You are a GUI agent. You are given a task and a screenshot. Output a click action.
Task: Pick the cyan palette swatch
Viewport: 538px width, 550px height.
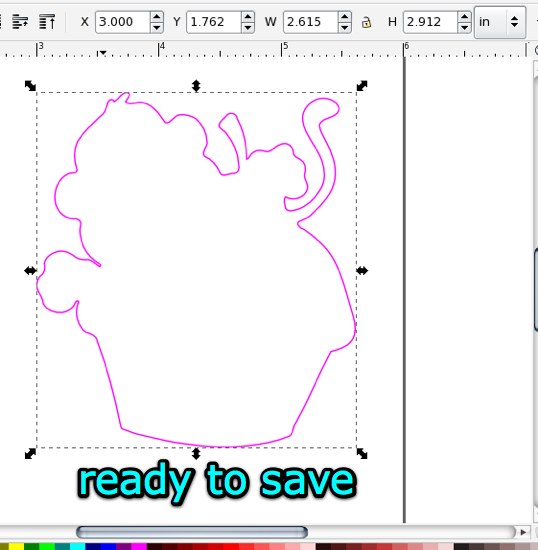78,546
